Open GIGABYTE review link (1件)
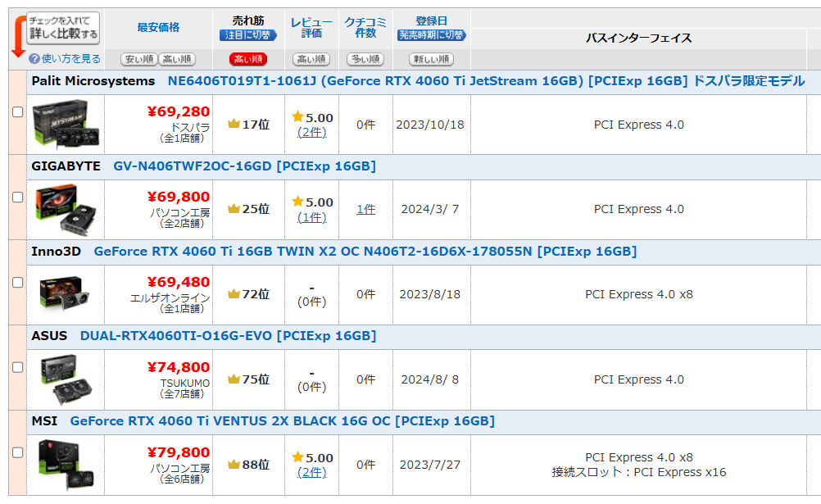The image size is (821, 504). click(312, 217)
